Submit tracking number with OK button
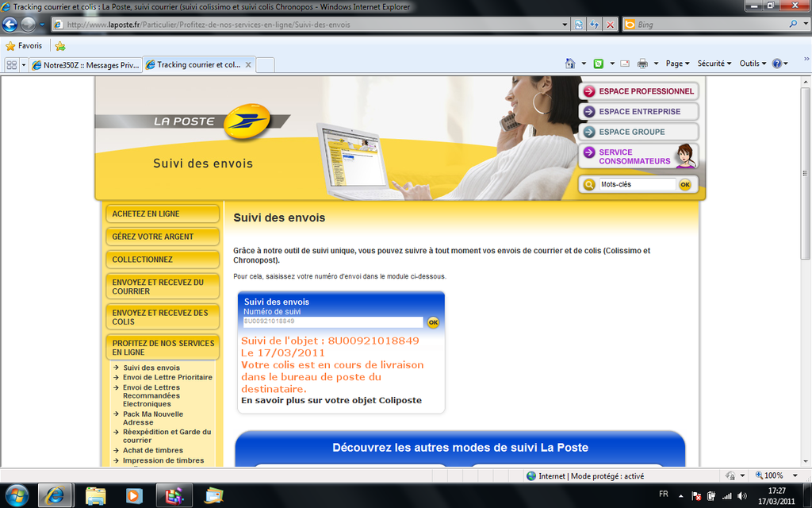The width and height of the screenshot is (812, 508). (x=433, y=322)
